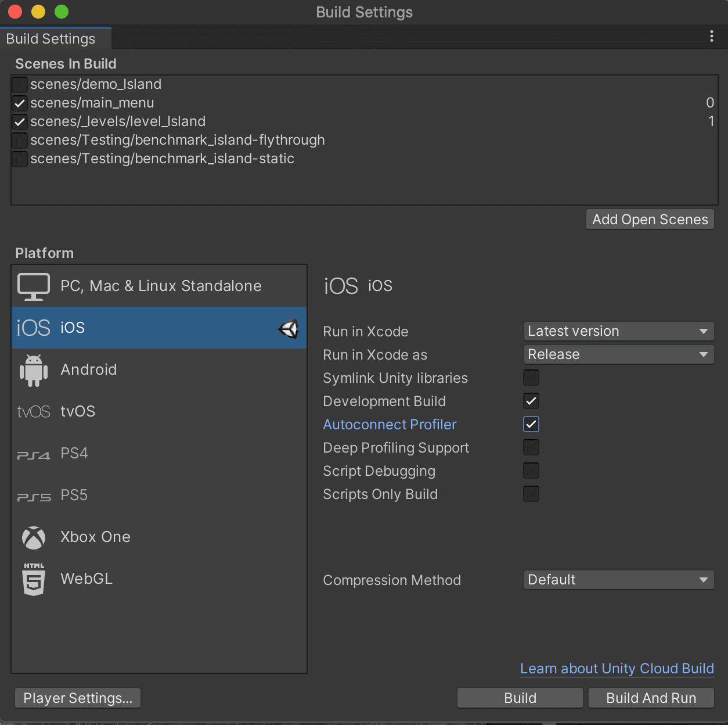728x725 pixels.
Task: Click the Build And Run button
Action: tap(651, 698)
